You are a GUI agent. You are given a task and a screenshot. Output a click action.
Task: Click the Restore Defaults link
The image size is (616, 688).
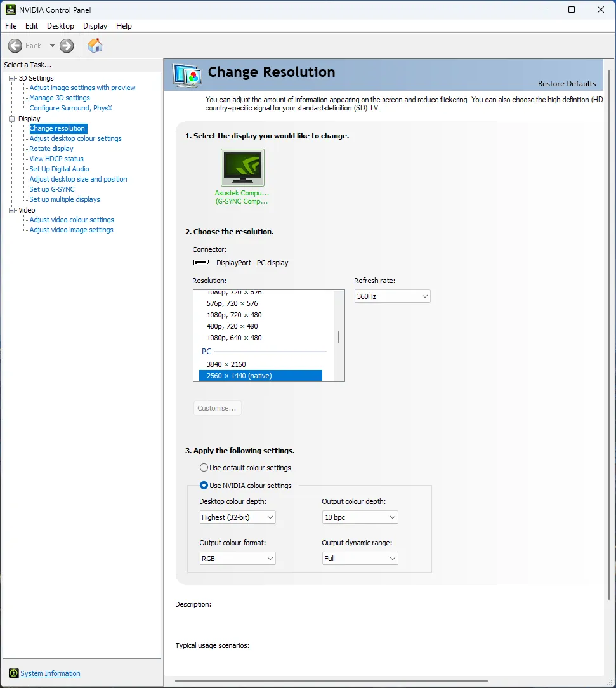567,84
